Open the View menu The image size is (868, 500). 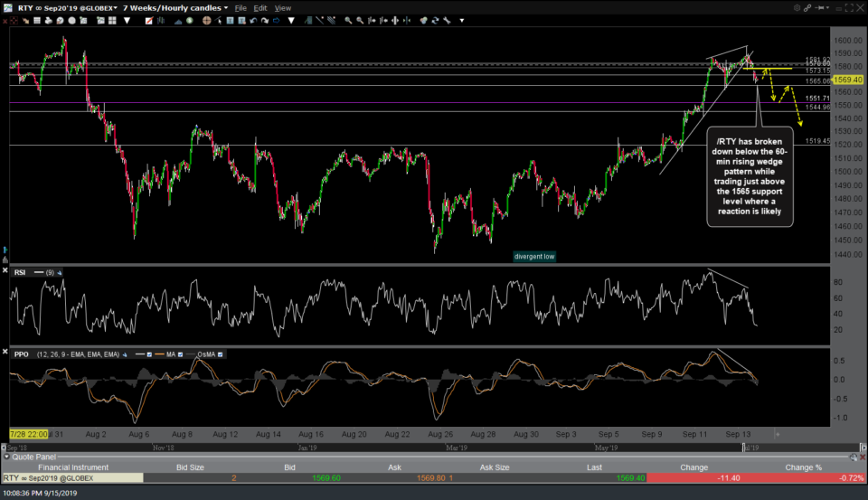click(283, 7)
